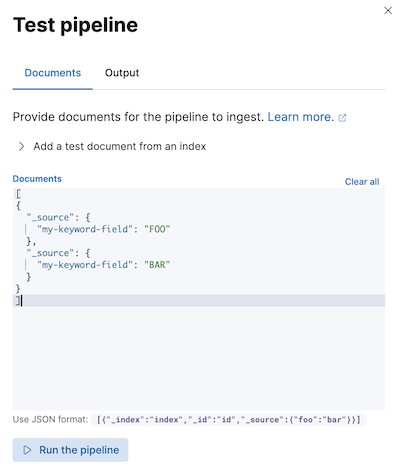Image resolution: width=400 pixels, height=467 pixels.
Task: Close the Test pipeline flyout
Action: pyautogui.click(x=388, y=10)
